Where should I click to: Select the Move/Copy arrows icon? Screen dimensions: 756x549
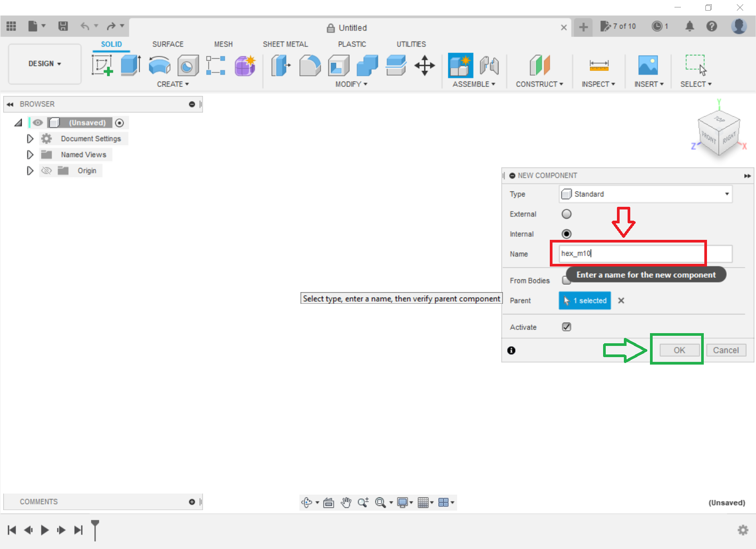[x=425, y=66]
